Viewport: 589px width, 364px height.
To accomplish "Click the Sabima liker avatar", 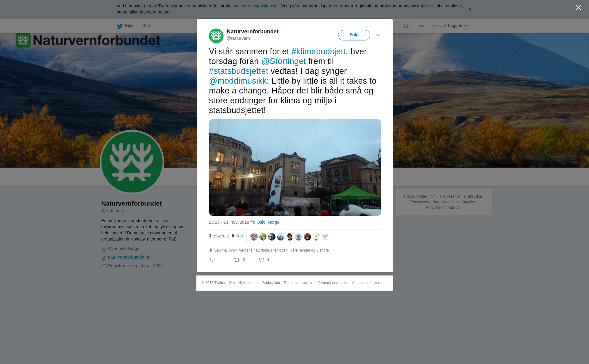I will [x=325, y=237].
